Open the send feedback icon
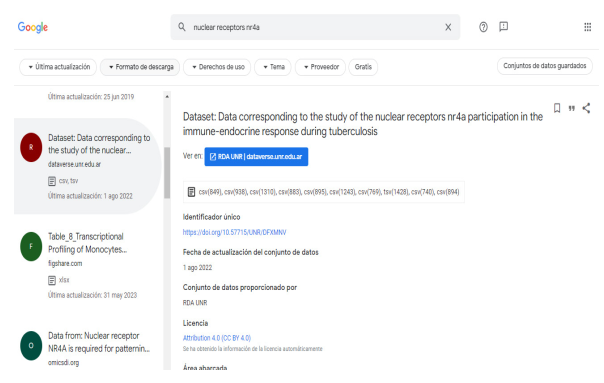The height and width of the screenshot is (383, 604). [503, 27]
